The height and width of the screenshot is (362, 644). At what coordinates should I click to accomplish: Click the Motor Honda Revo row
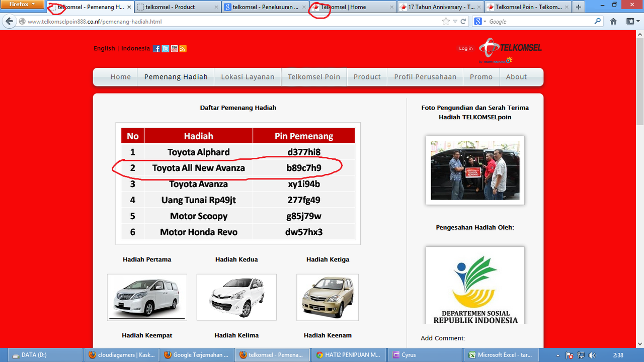tap(238, 232)
